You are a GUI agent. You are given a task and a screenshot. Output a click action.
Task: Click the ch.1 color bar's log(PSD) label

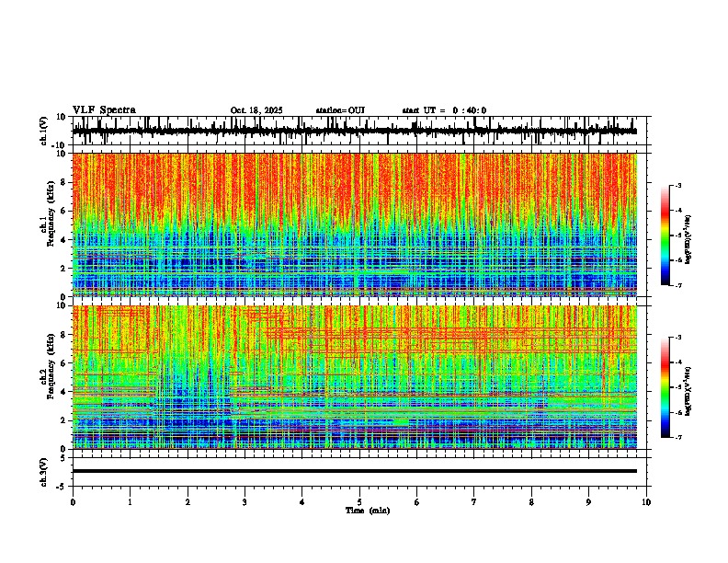[x=688, y=240]
